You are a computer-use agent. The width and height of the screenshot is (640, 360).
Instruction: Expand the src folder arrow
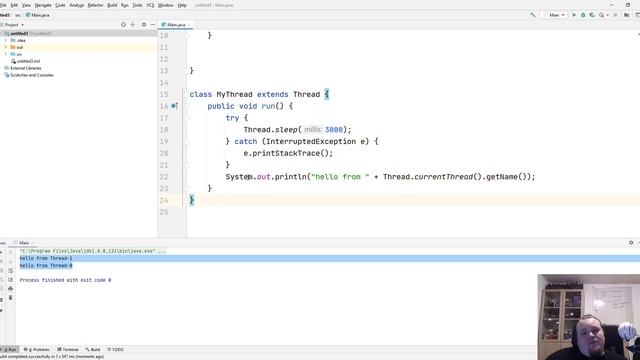pyautogui.click(x=6, y=54)
